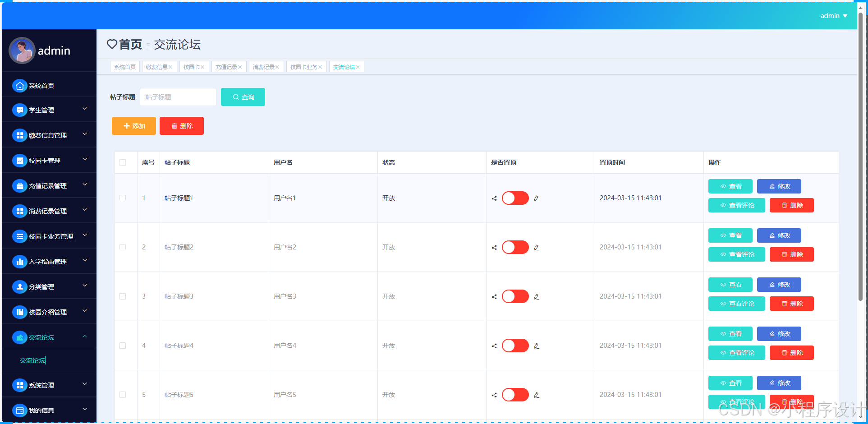Click the 系统管理 grid icon

[x=20, y=385]
